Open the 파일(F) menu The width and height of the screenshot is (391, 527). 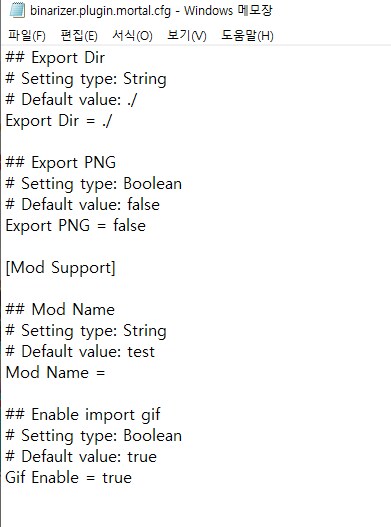pyautogui.click(x=27, y=35)
